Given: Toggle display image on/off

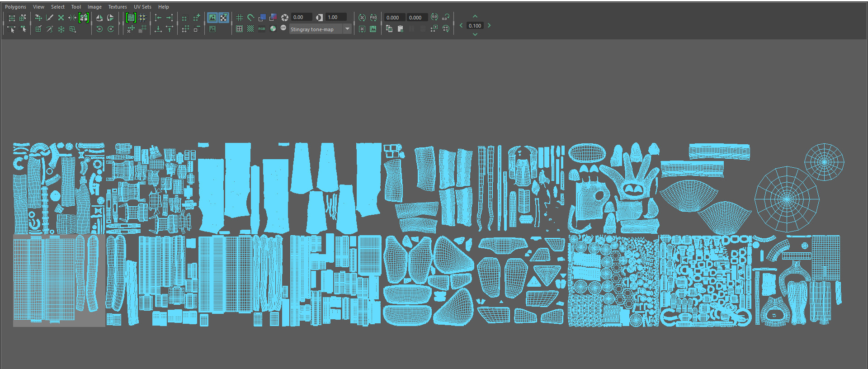Looking at the screenshot, I should (212, 18).
